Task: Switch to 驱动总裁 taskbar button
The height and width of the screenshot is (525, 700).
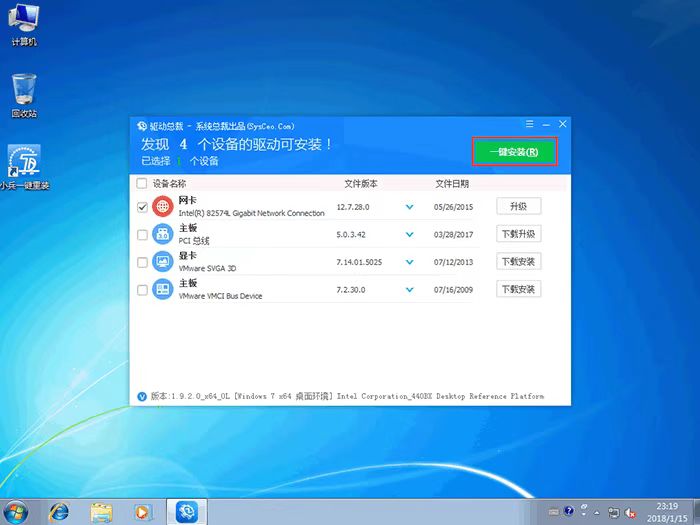Action: [x=187, y=512]
